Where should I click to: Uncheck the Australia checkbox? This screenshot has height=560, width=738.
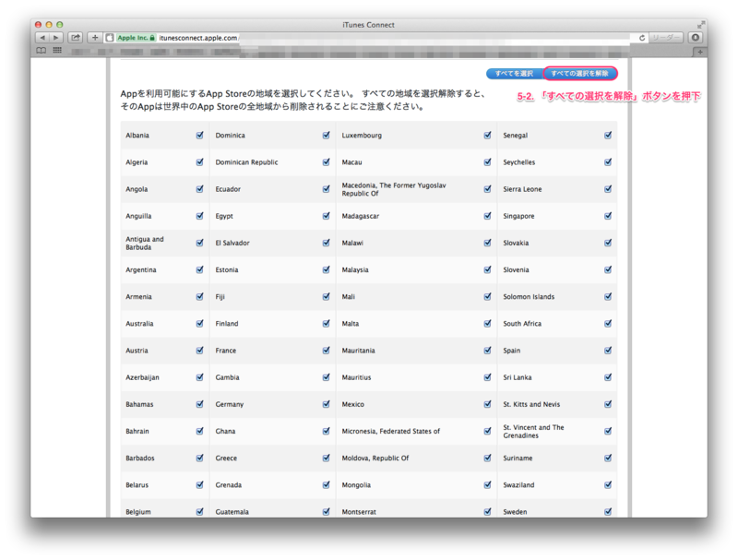click(199, 323)
